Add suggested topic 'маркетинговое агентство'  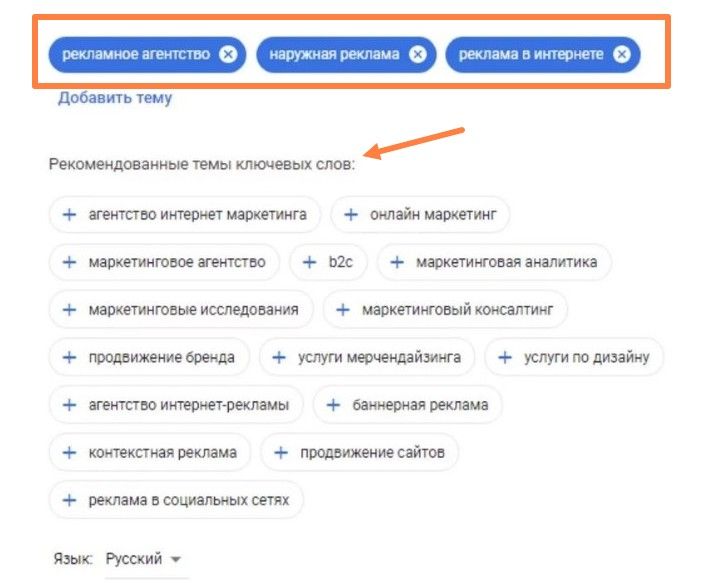click(164, 263)
